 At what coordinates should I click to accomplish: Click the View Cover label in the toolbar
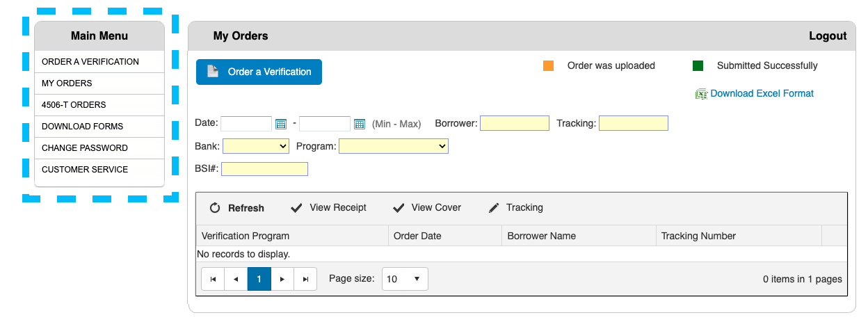[436, 207]
